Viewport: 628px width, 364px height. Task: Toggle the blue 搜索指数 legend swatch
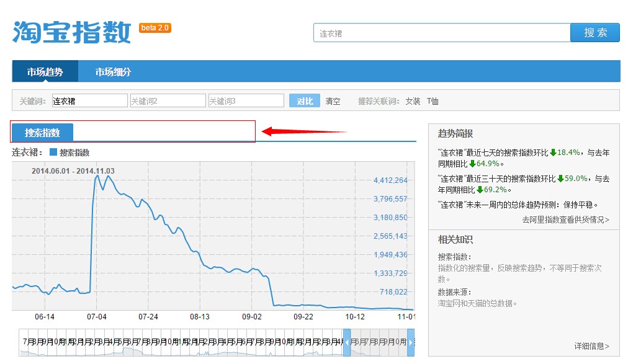coord(53,152)
